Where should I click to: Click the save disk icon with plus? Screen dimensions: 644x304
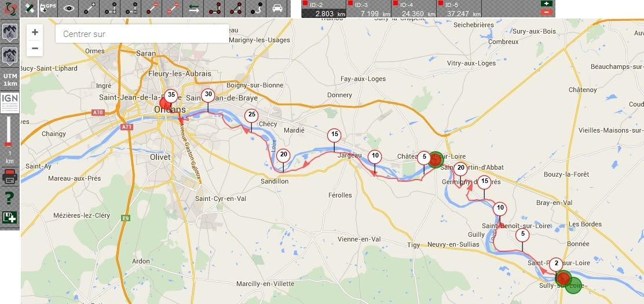(x=9, y=217)
